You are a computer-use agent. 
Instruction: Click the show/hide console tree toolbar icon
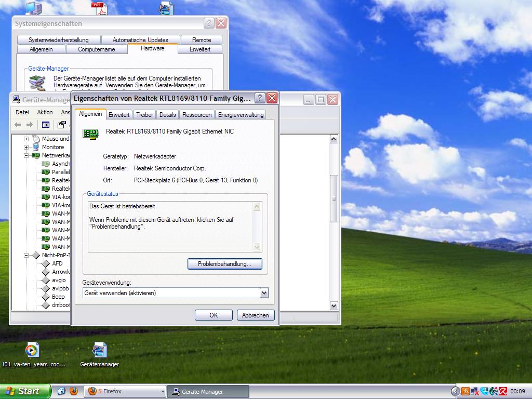pos(46,125)
